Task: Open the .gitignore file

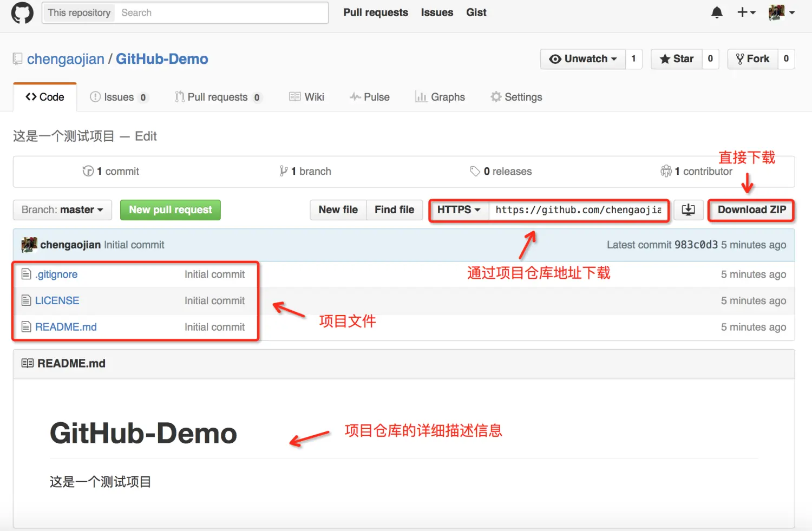Action: coord(56,274)
